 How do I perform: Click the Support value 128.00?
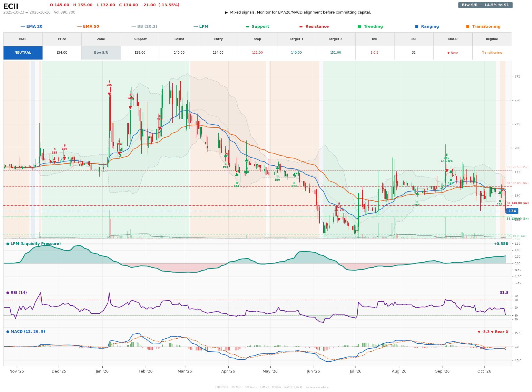pyautogui.click(x=140, y=53)
